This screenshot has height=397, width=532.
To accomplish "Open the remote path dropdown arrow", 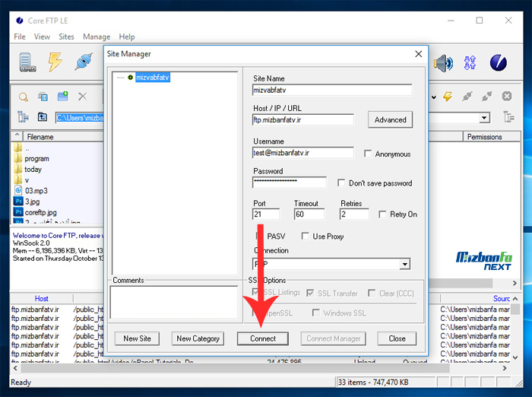I will [484, 118].
